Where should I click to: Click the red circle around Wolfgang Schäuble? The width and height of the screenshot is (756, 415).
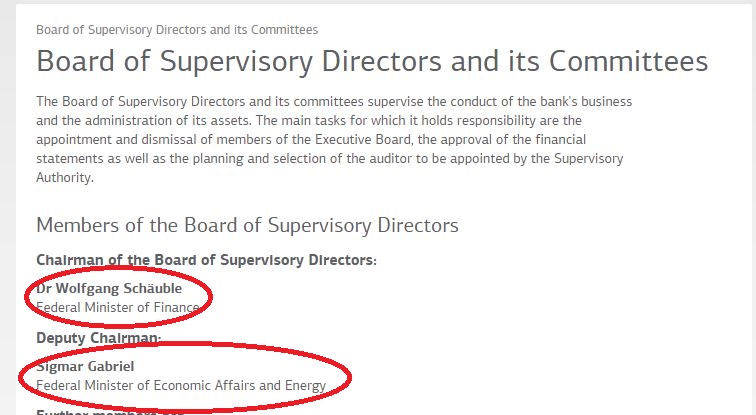[118, 297]
